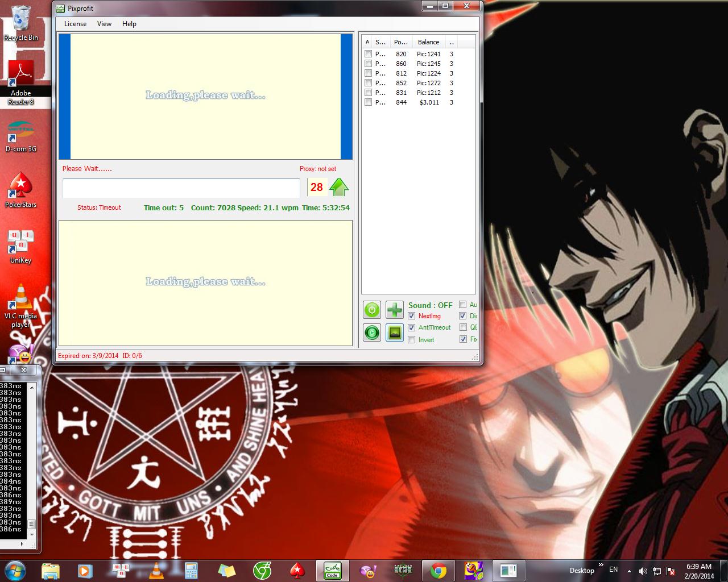Sort by the Po... column header
The image size is (728, 582).
401,42
